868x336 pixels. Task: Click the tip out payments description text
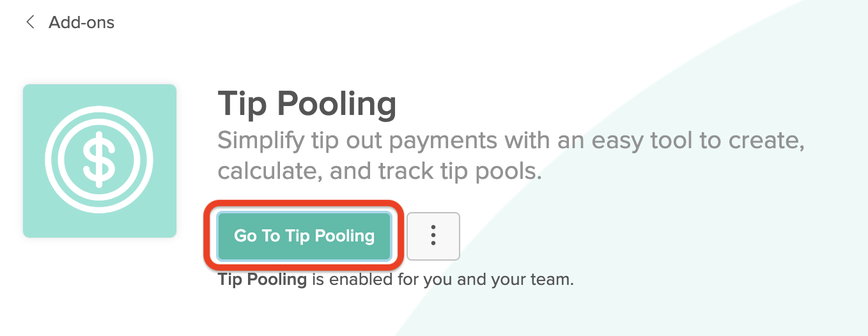511,155
